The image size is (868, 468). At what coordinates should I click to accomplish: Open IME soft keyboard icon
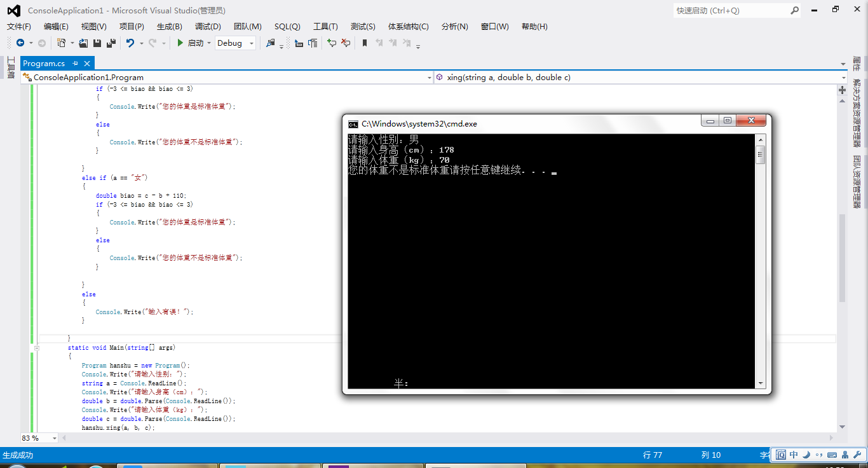[831, 455]
